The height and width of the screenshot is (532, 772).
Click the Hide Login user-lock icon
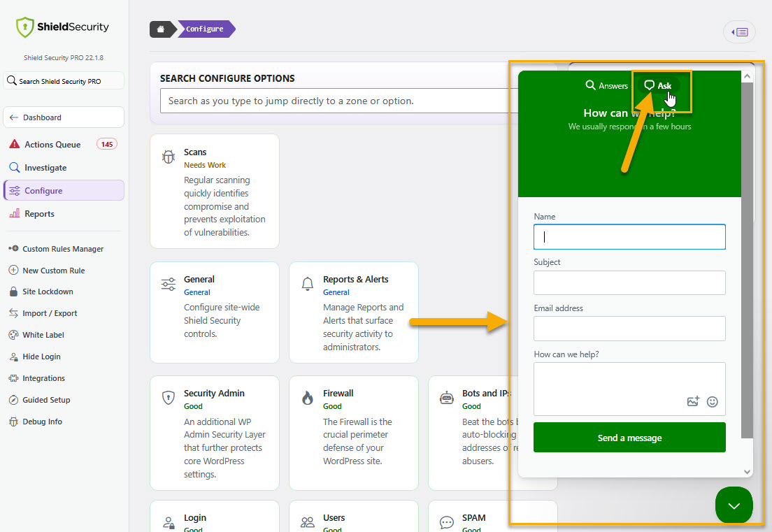tap(13, 357)
